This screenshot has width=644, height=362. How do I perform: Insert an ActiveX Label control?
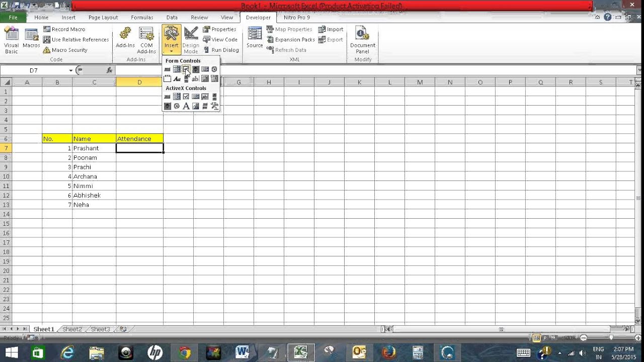pyautogui.click(x=186, y=106)
